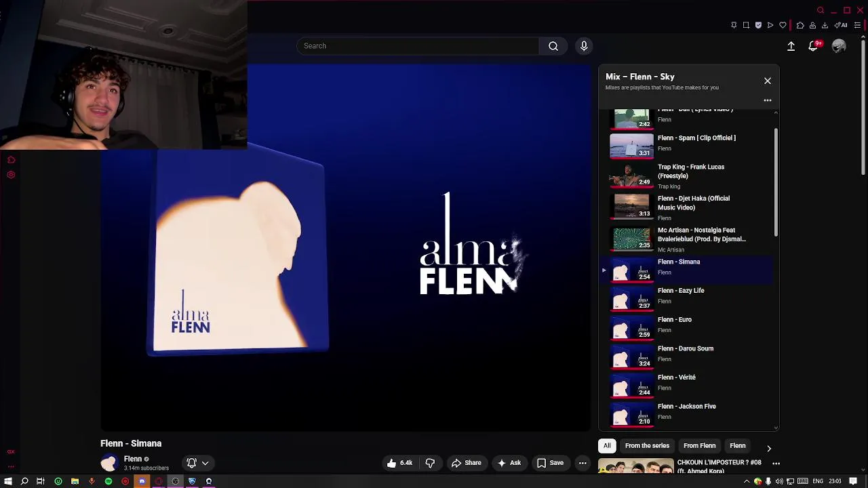
Task: Open the browser ad blocker shield
Action: click(758, 25)
